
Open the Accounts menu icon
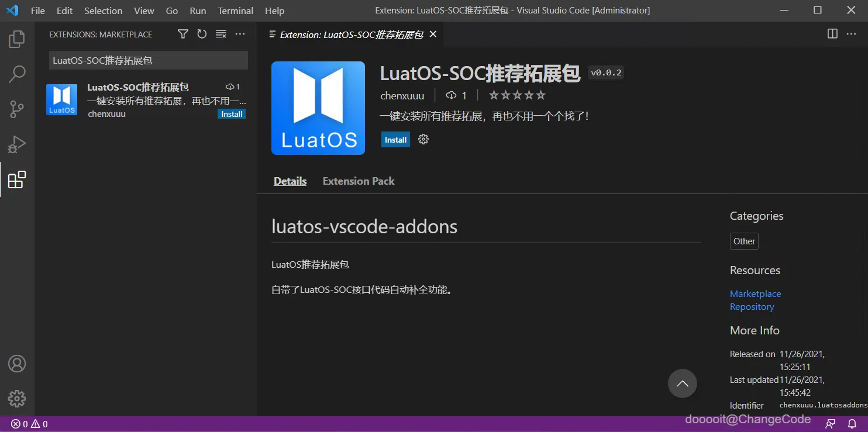17,364
